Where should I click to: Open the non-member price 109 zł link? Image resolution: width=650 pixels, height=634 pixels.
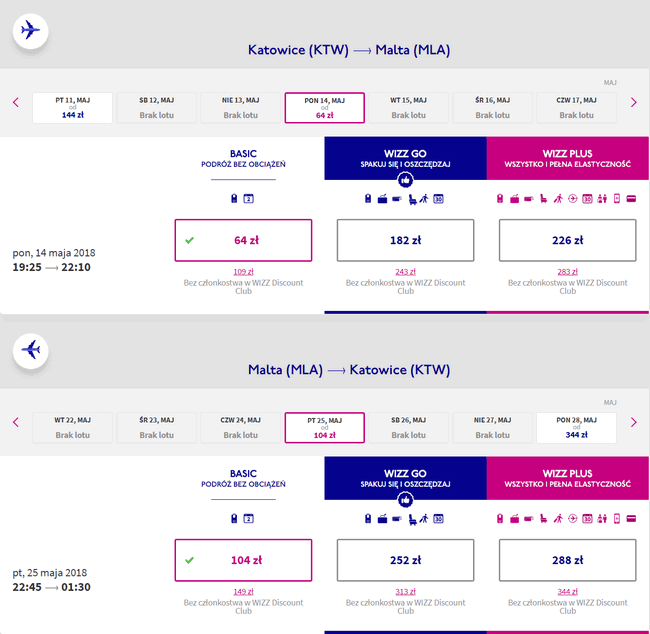click(243, 272)
